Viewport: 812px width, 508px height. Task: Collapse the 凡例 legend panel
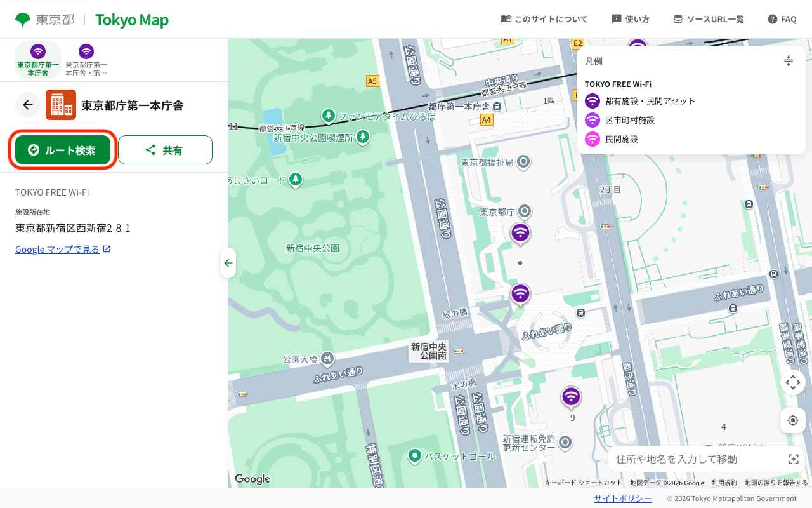[788, 61]
